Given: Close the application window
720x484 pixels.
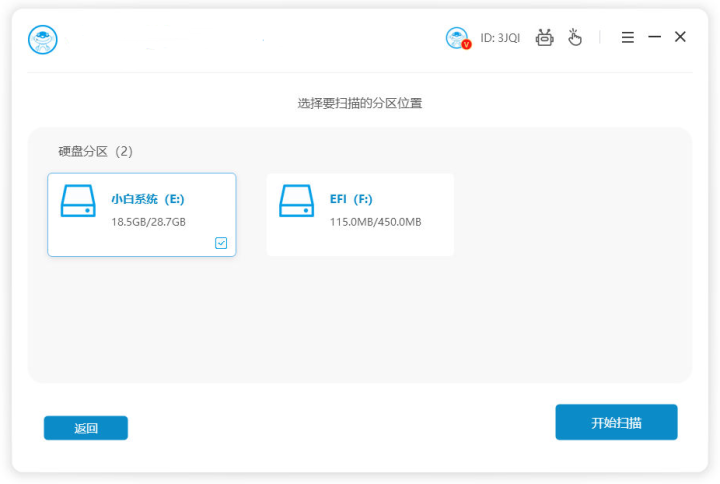Looking at the screenshot, I should tap(680, 37).
